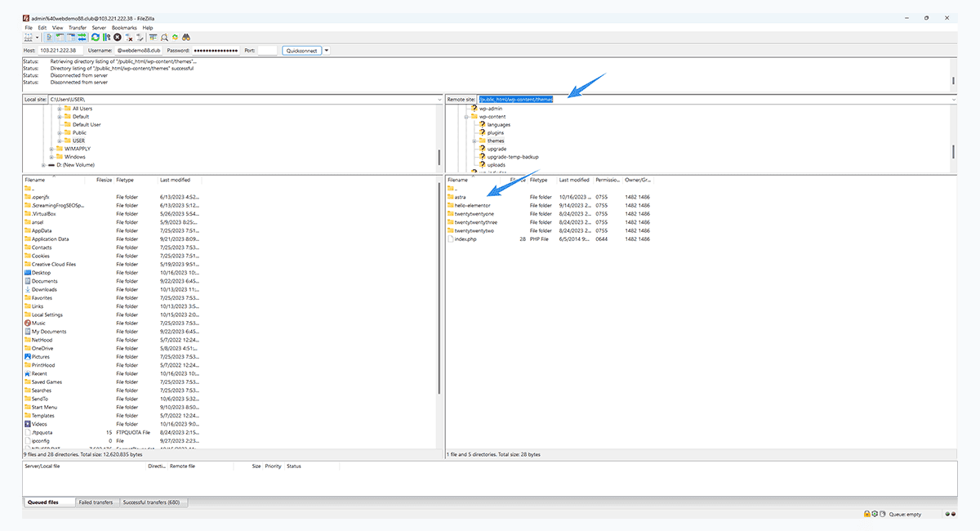Select uploads folder in remote tree
This screenshot has height=531, width=980.
[496, 165]
